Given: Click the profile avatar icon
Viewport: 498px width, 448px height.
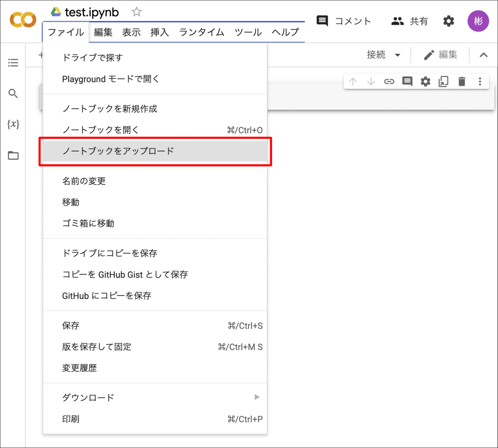Looking at the screenshot, I should (478, 21).
